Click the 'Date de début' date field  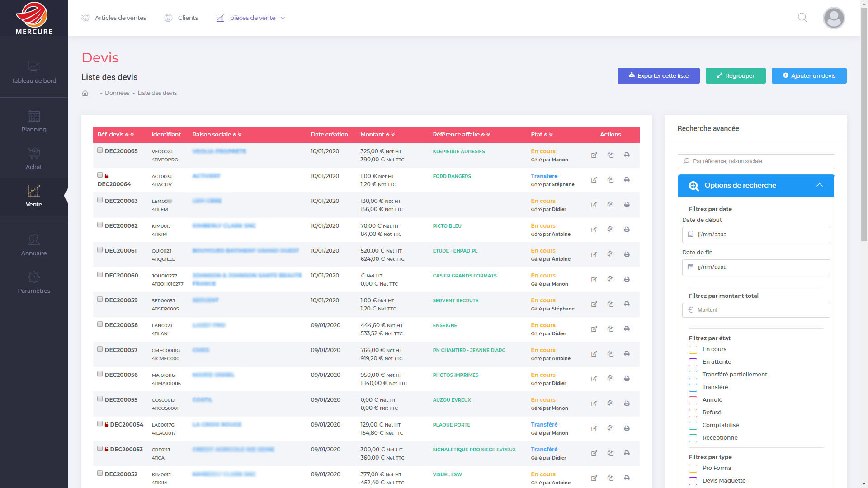756,235
